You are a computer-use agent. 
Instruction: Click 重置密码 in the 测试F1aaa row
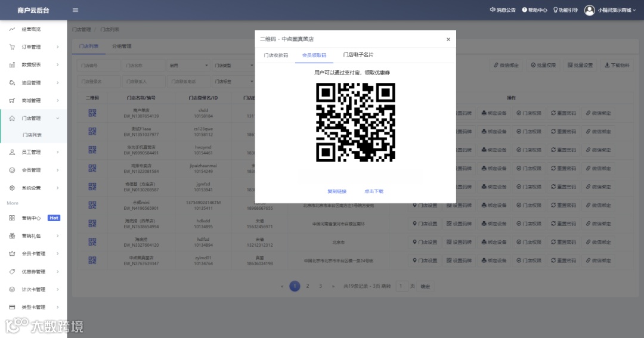(x=563, y=131)
